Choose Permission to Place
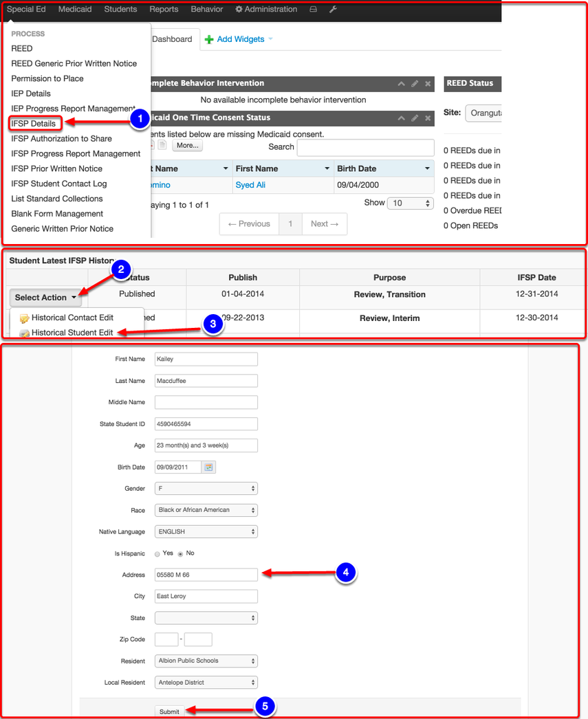Image resolution: width=588 pixels, height=719 pixels. coord(47,79)
